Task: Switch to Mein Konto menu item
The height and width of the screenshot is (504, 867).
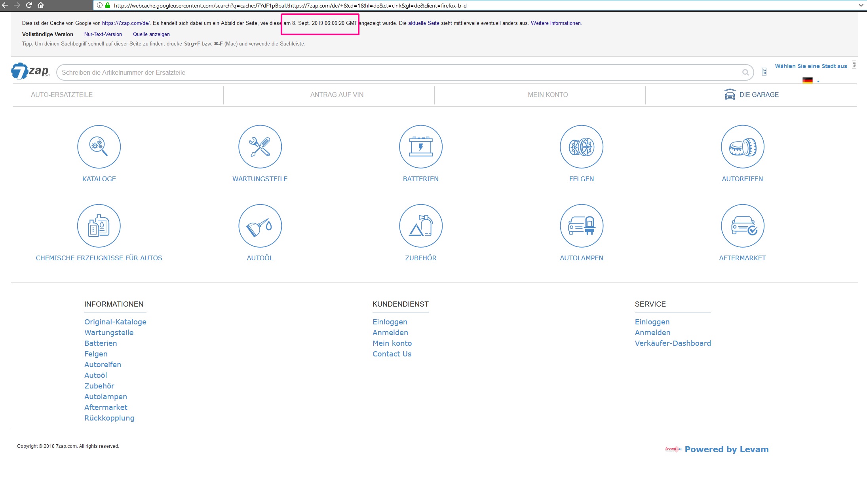Action: coord(548,95)
